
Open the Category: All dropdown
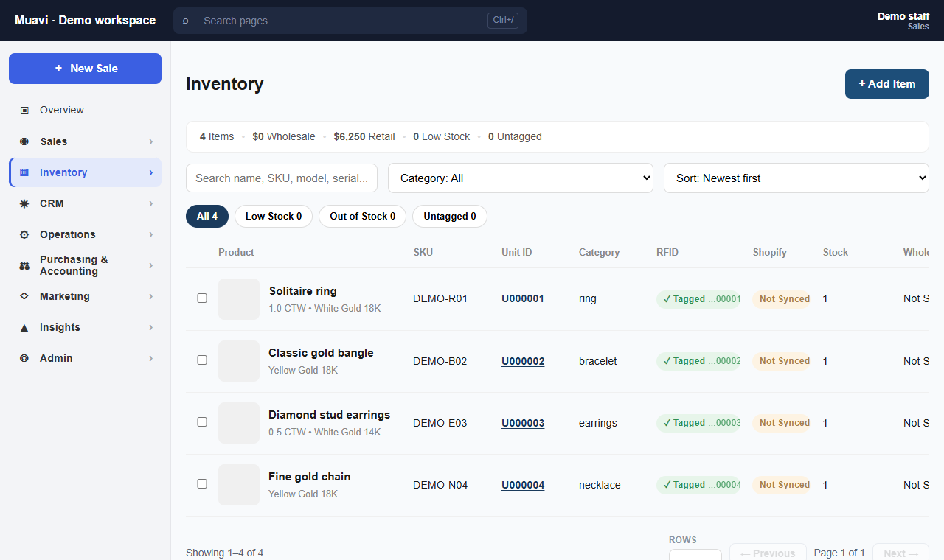pos(521,178)
